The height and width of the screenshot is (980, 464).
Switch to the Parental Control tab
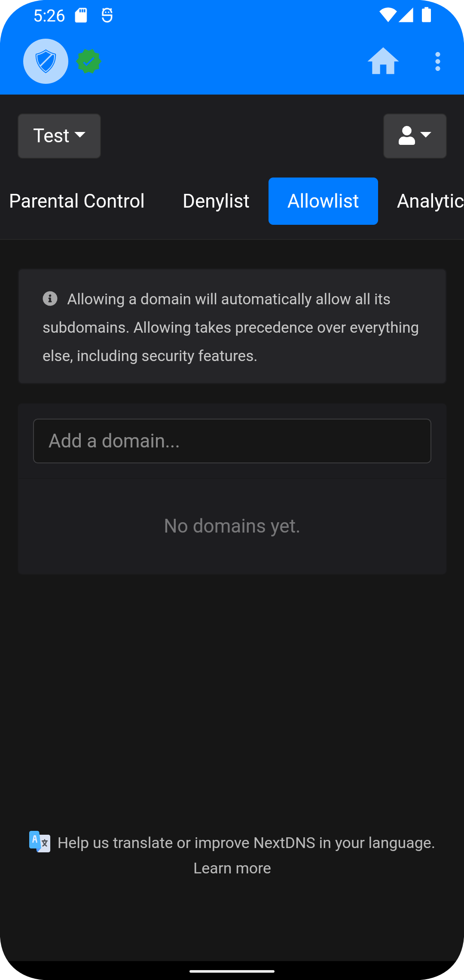tap(77, 201)
